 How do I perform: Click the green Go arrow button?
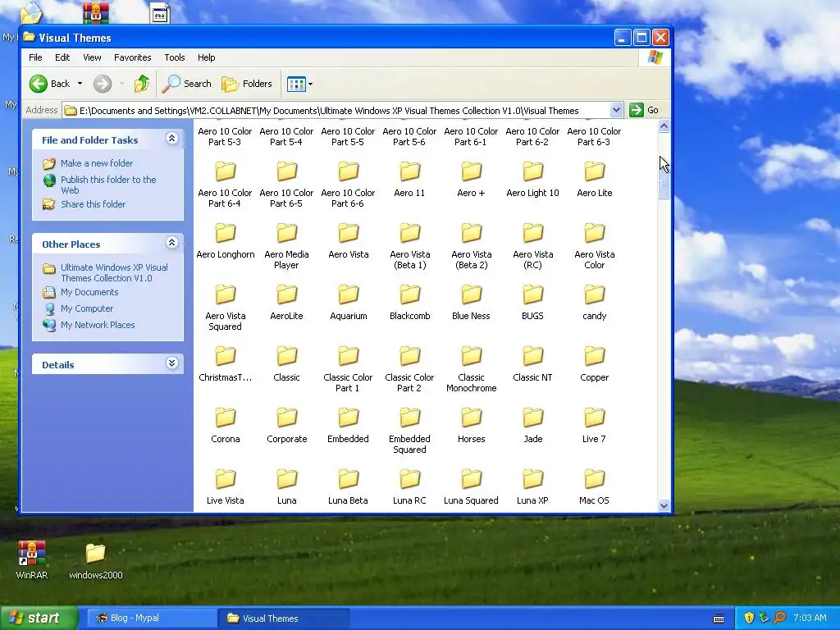pos(636,110)
